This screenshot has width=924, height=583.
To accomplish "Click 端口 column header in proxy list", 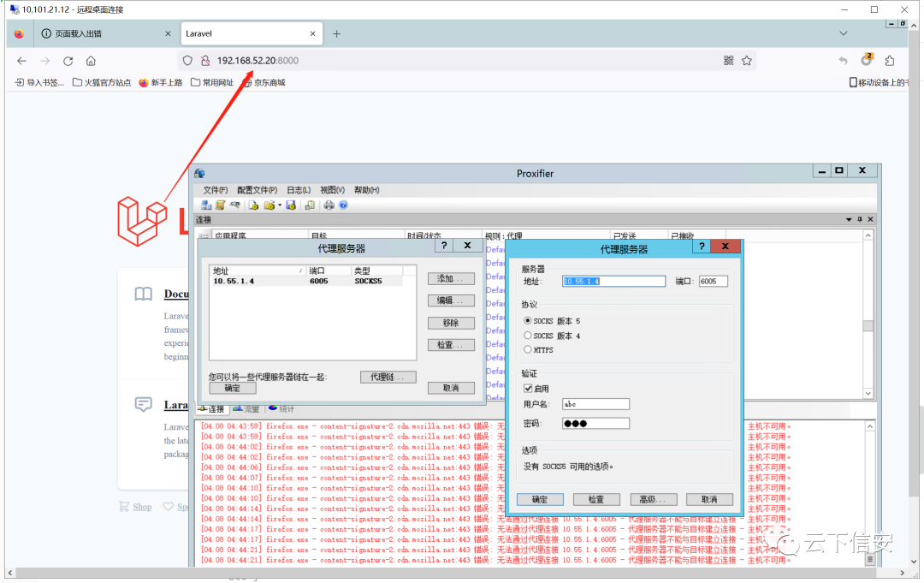I will 329,271.
